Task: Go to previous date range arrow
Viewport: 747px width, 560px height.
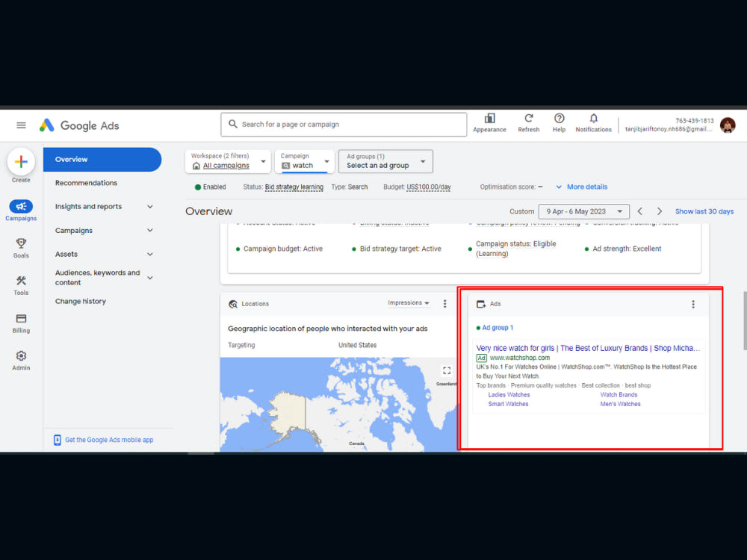Action: click(640, 211)
